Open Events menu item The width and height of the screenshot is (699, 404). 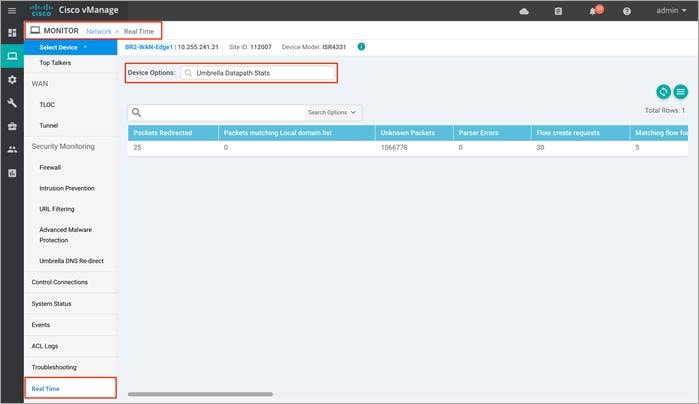coord(41,325)
